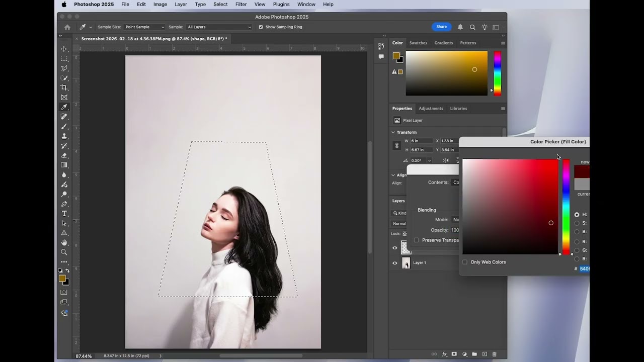The height and width of the screenshot is (362, 644).
Task: Open the rotation angle dropdown arrow
Action: click(x=429, y=161)
